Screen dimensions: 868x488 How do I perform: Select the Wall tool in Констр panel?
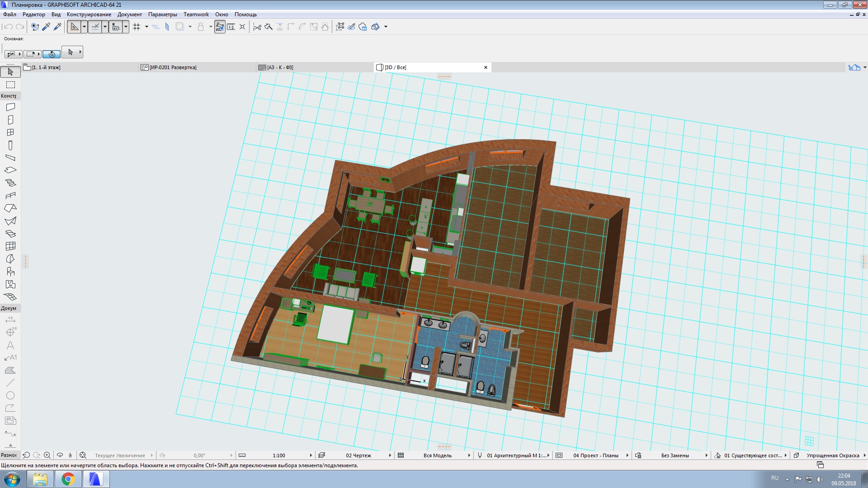click(x=10, y=107)
